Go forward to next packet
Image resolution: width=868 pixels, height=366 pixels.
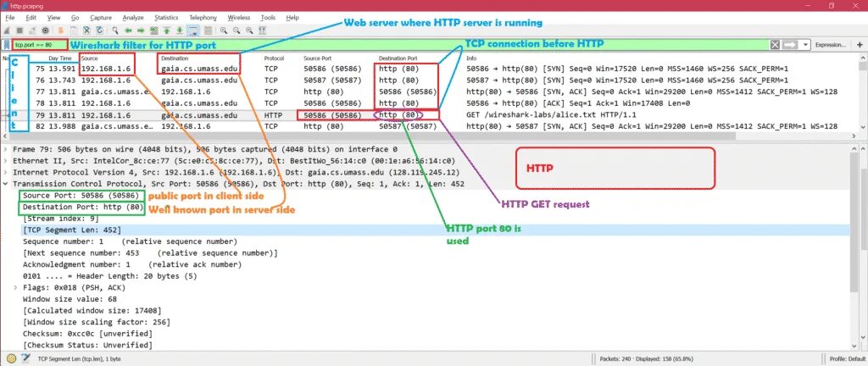click(141, 30)
